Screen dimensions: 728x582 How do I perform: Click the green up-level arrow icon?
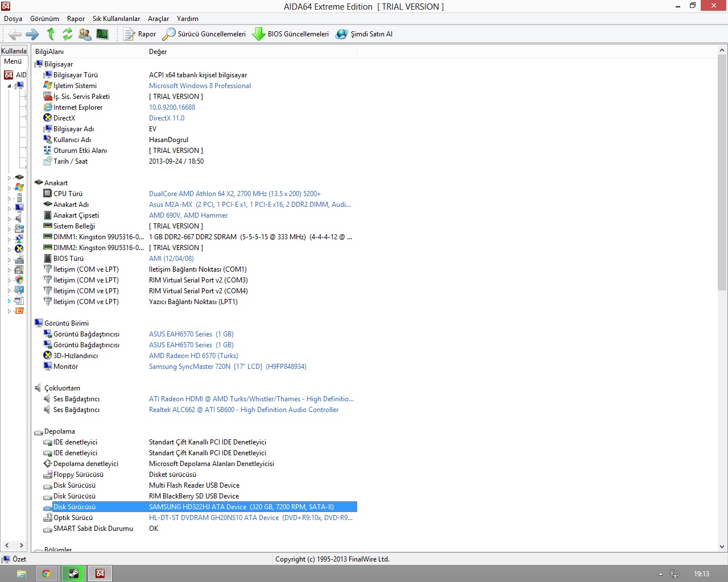pyautogui.click(x=51, y=34)
